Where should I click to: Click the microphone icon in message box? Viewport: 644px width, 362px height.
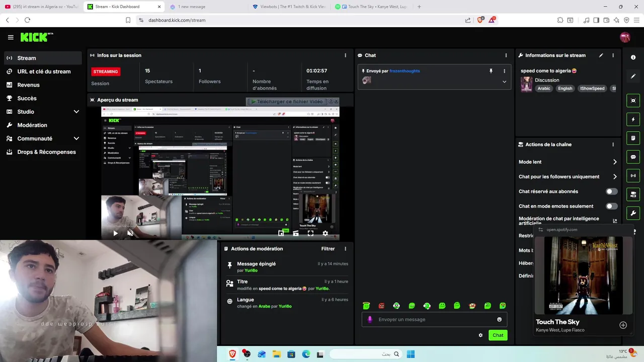point(370,319)
